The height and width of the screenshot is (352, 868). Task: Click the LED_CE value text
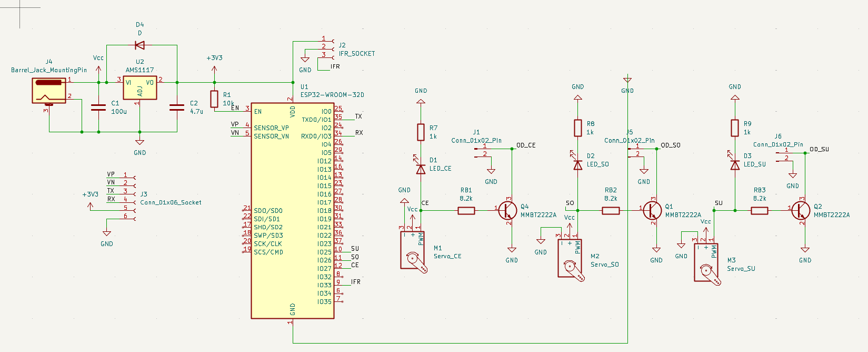point(441,169)
